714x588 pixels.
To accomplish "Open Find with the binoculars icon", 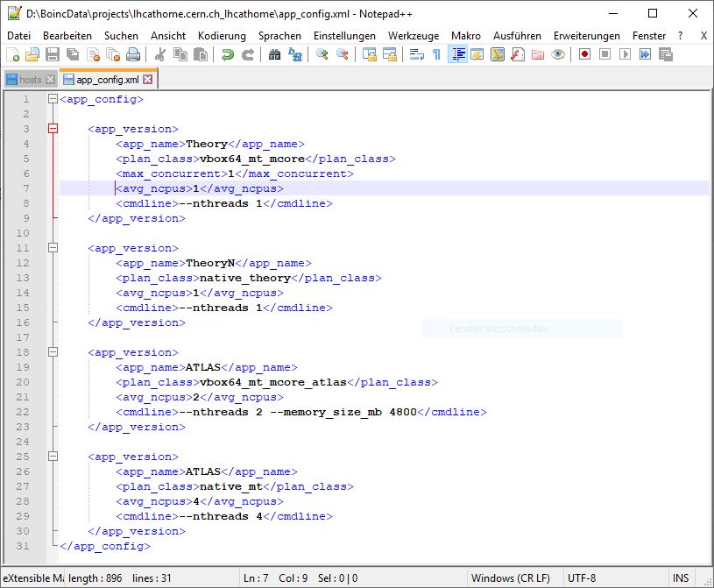I will (274, 54).
